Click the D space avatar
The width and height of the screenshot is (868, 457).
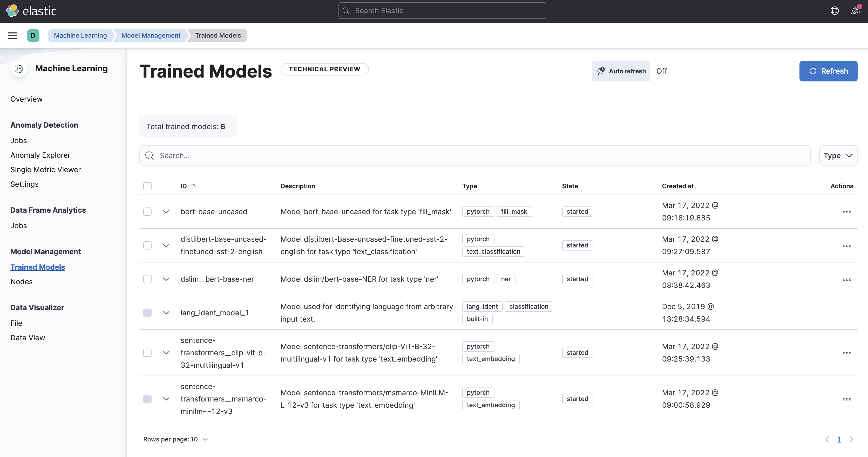(33, 35)
